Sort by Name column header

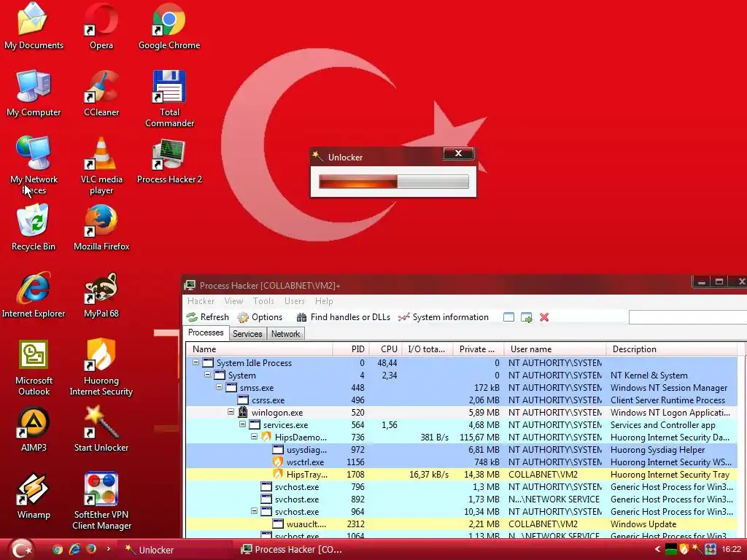[259, 349]
